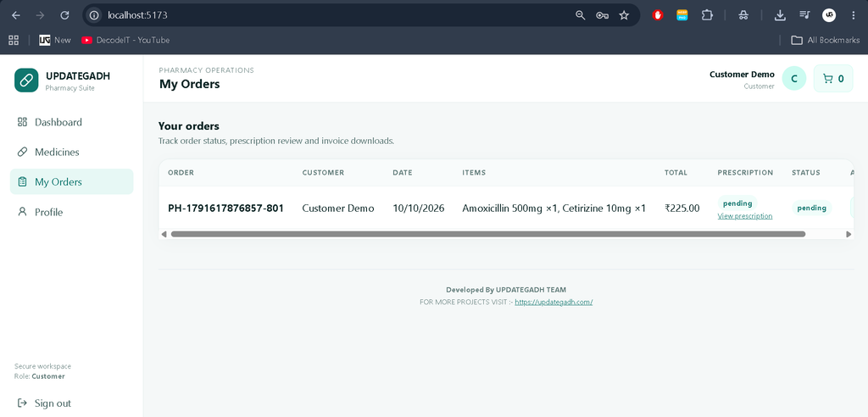Click the date 10/10/2026

pos(419,208)
